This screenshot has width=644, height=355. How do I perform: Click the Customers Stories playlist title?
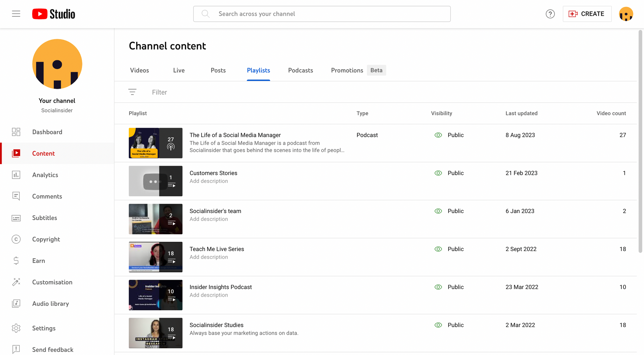point(213,173)
